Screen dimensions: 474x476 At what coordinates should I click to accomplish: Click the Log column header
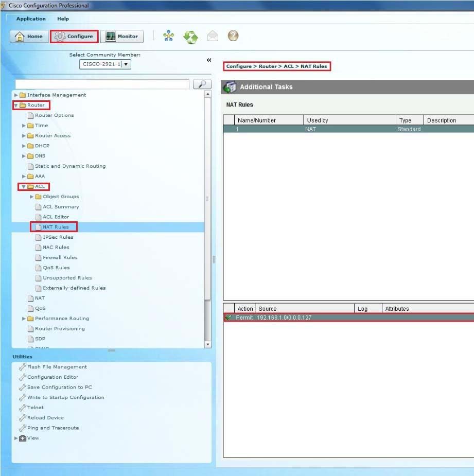tap(368, 309)
